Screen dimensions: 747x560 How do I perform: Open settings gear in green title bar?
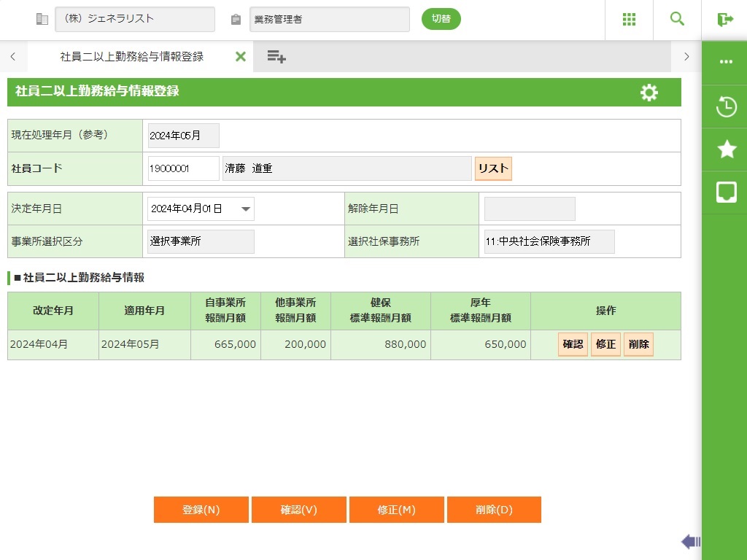coord(649,93)
